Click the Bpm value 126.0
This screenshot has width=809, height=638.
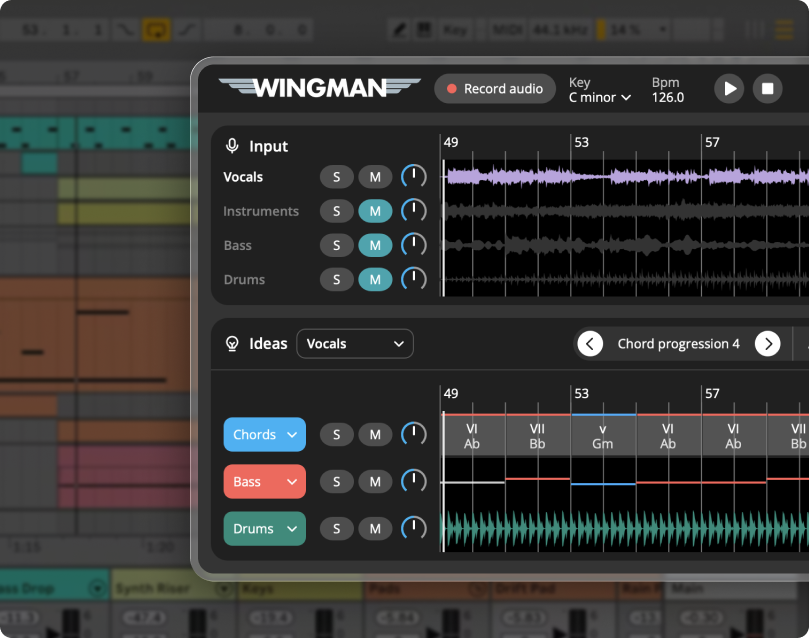668,97
